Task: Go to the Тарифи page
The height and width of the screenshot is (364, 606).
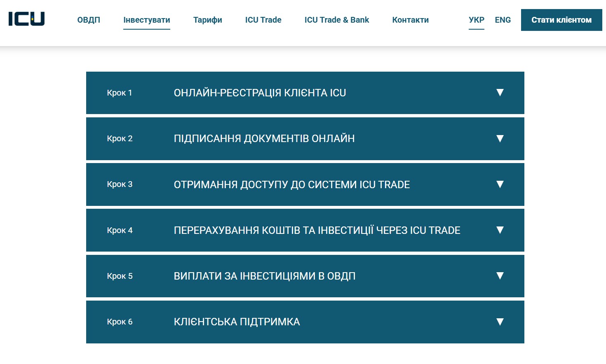Action: click(x=207, y=20)
